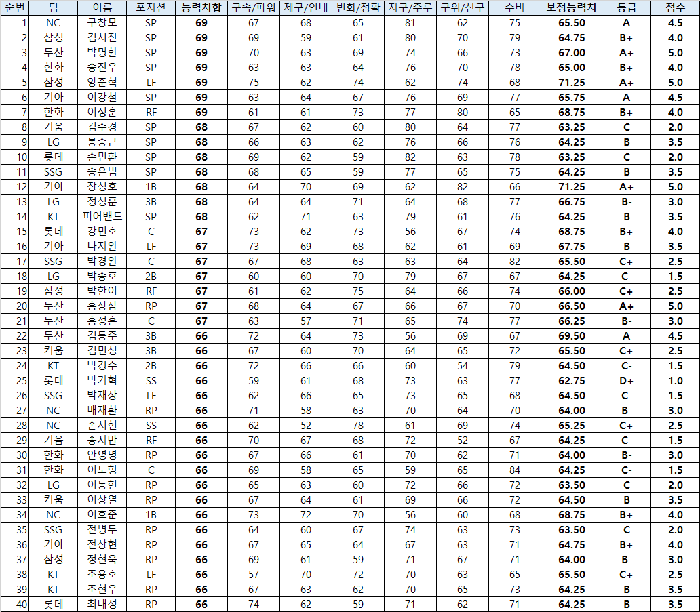Select the name cell 배재환

click(x=102, y=411)
